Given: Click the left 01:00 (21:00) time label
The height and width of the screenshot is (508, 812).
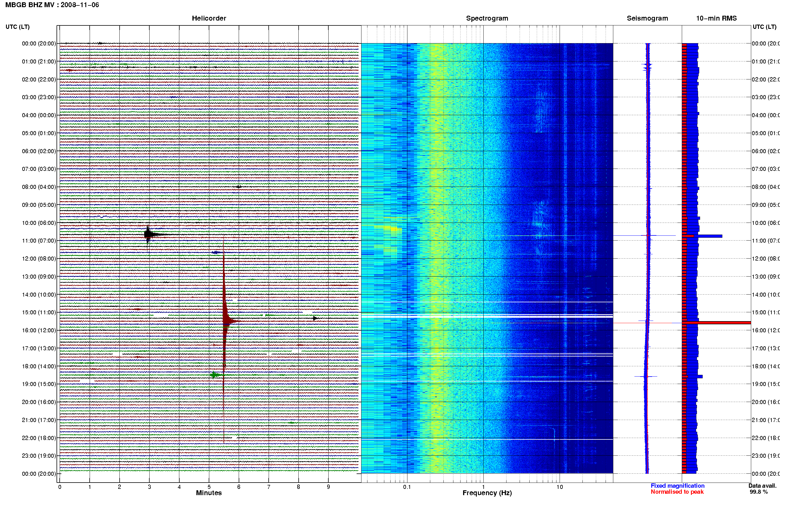Looking at the screenshot, I should click(x=39, y=61).
